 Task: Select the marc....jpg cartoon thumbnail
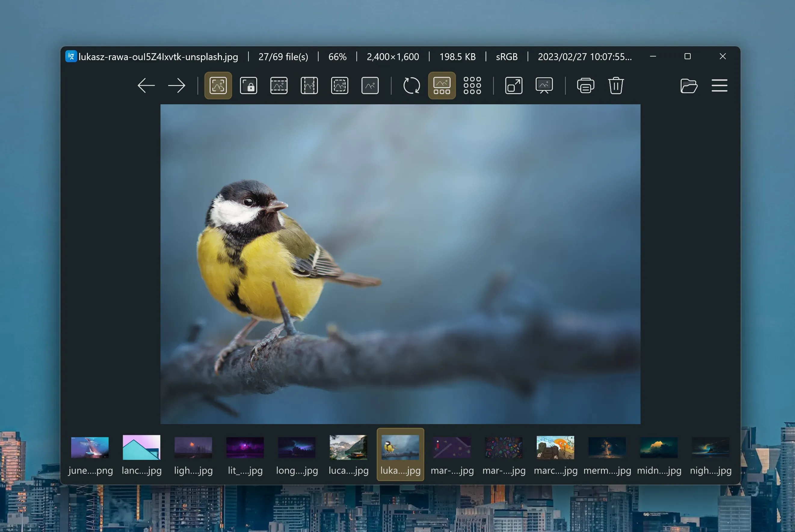point(555,455)
